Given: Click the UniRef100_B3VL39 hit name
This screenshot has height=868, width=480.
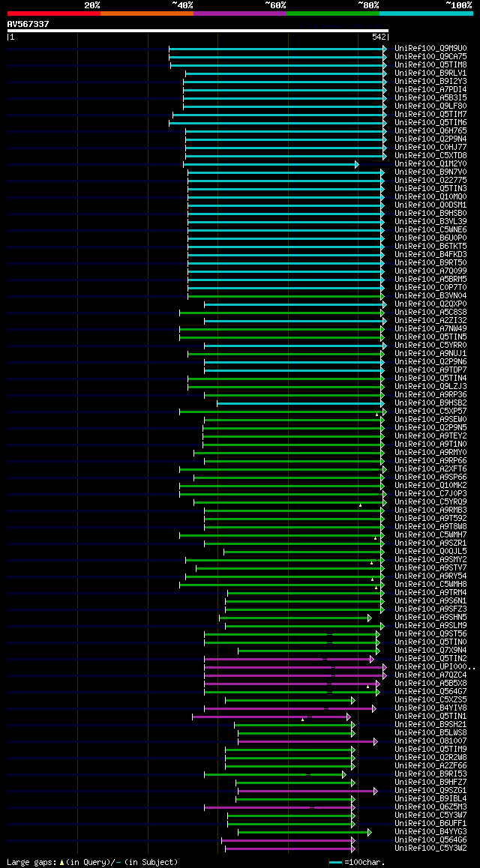Looking at the screenshot, I should coord(430,221).
